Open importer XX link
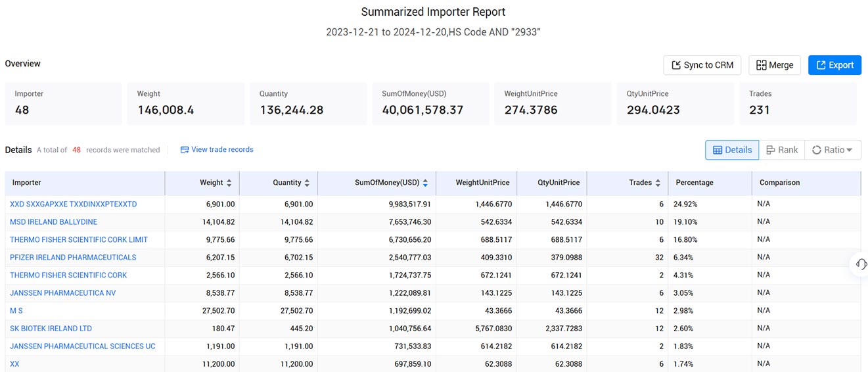This screenshot has height=372, width=868. (x=14, y=364)
